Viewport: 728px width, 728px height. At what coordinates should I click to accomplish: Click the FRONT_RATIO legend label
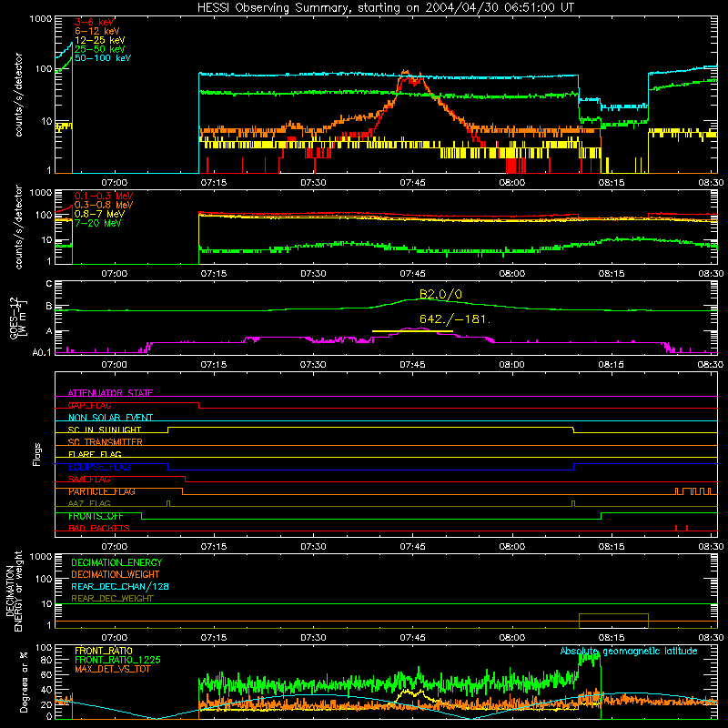[x=104, y=651]
